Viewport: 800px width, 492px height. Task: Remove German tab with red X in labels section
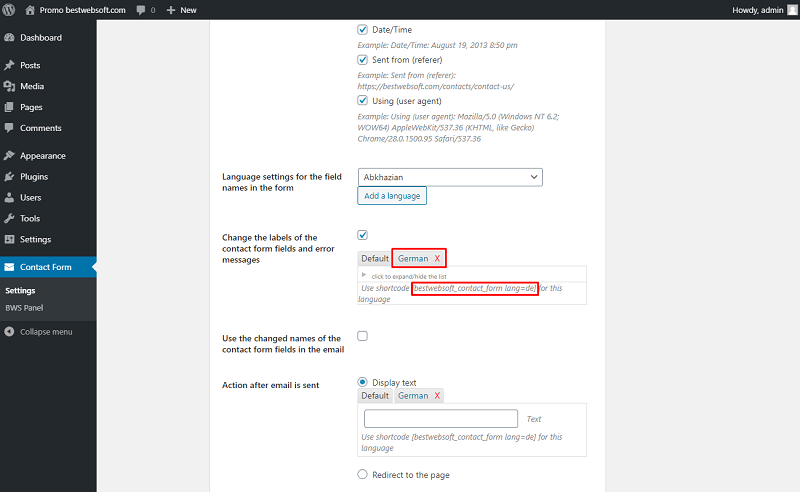(x=437, y=258)
